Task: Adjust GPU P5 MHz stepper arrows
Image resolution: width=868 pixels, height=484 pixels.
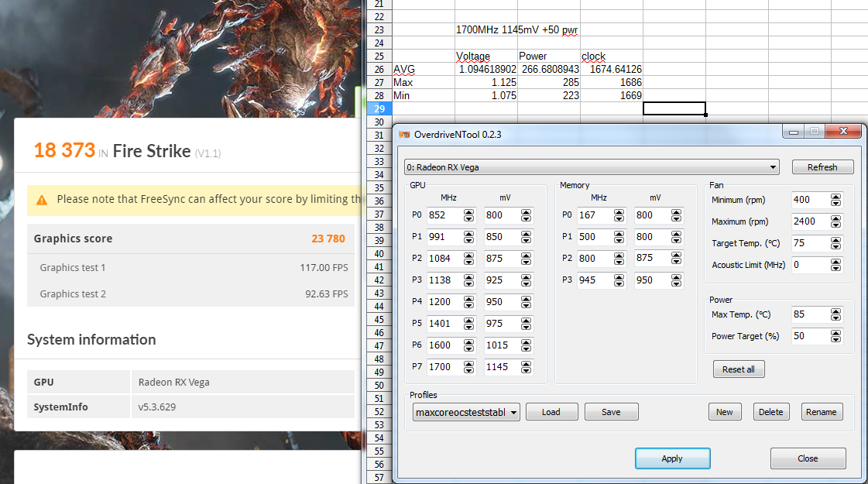Action: [469, 323]
